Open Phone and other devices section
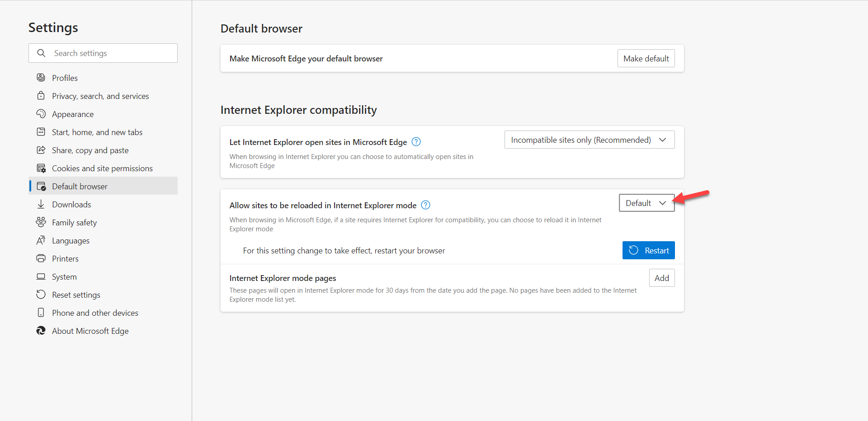 tap(95, 313)
